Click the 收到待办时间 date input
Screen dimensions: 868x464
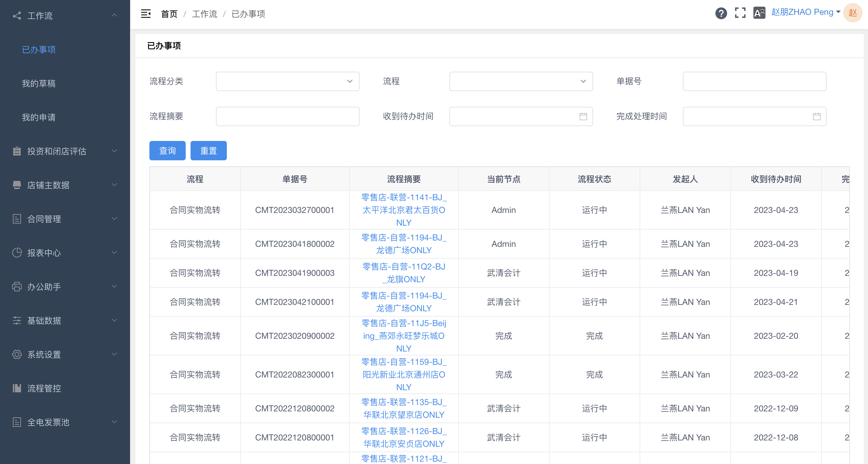point(521,116)
